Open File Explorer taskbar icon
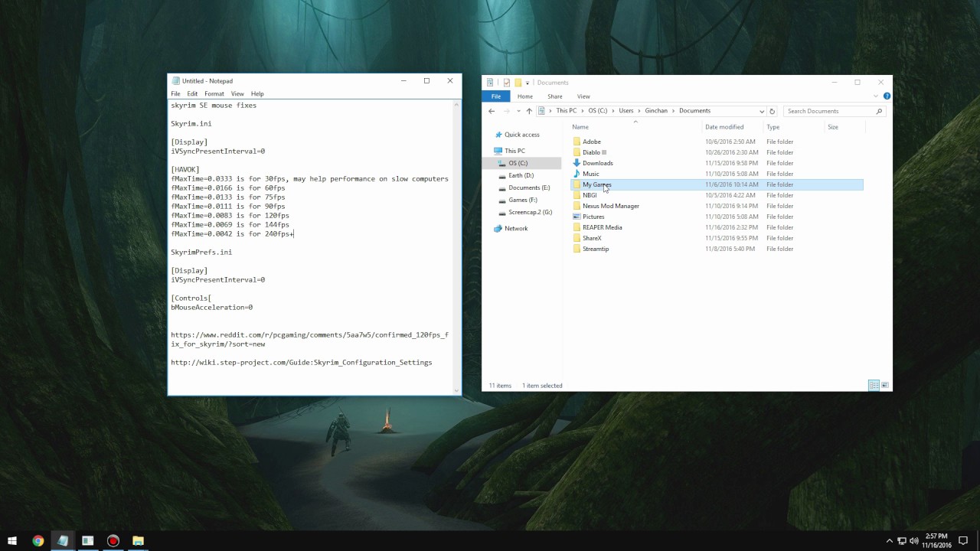Screen dimensions: 980x551 point(138,540)
